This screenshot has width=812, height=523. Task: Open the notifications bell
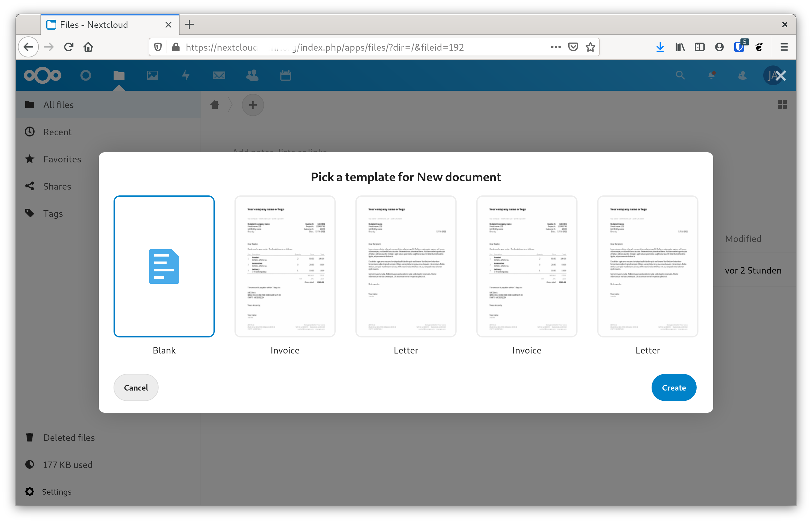[x=711, y=75]
